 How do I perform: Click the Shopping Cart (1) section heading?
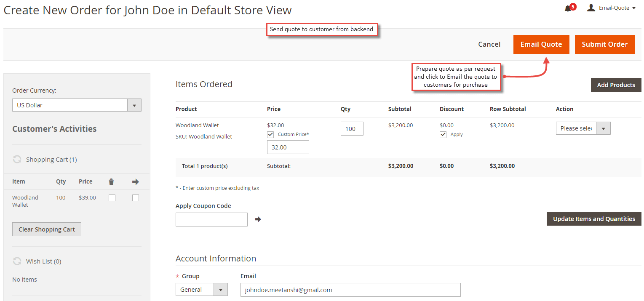(x=51, y=159)
